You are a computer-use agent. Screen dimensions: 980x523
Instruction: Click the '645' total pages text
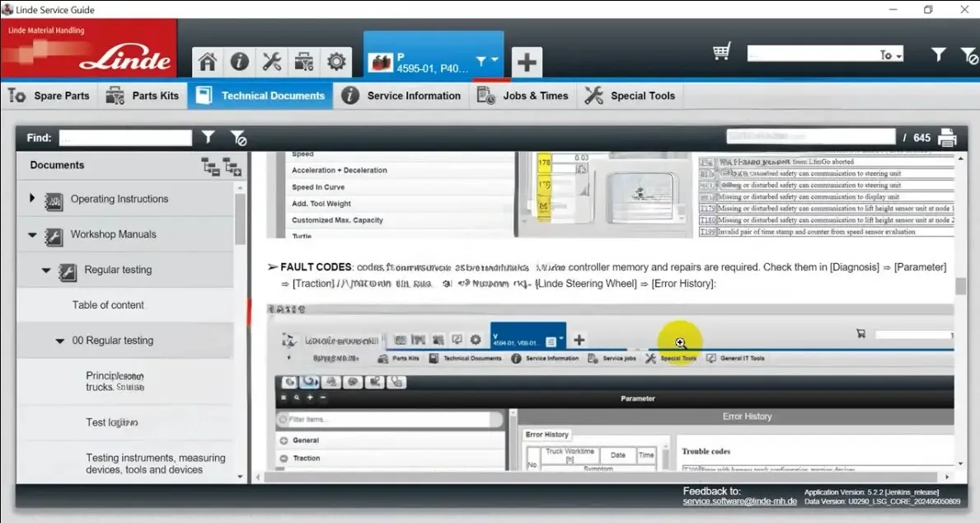pyautogui.click(x=921, y=138)
